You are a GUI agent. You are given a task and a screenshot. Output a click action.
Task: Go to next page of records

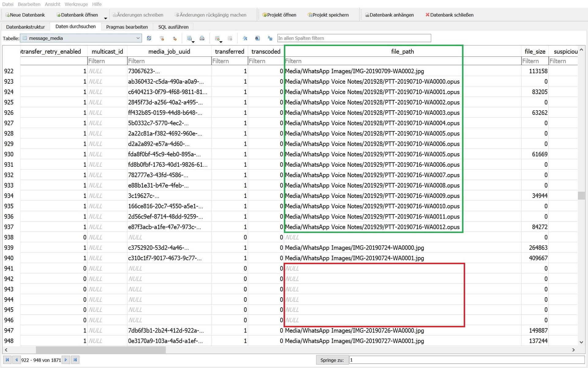[66, 360]
